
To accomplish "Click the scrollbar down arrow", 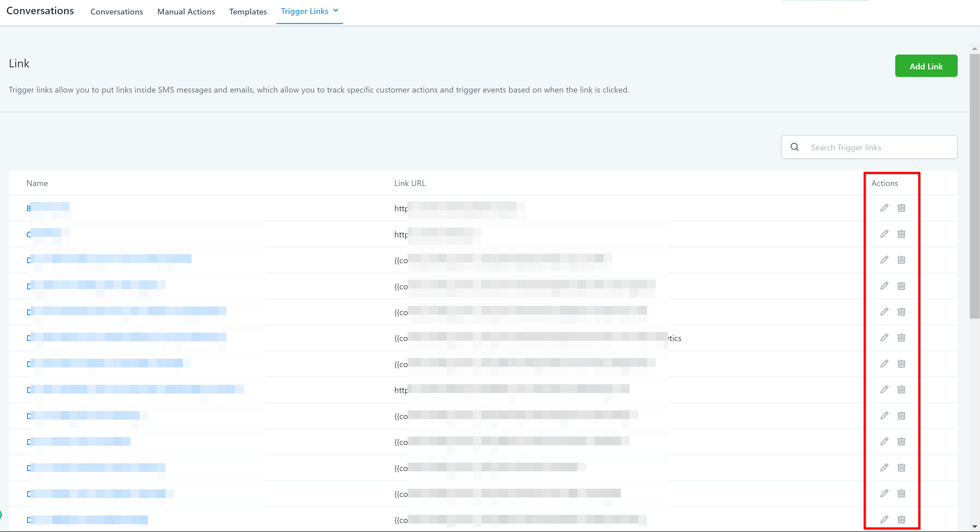I will [975, 527].
